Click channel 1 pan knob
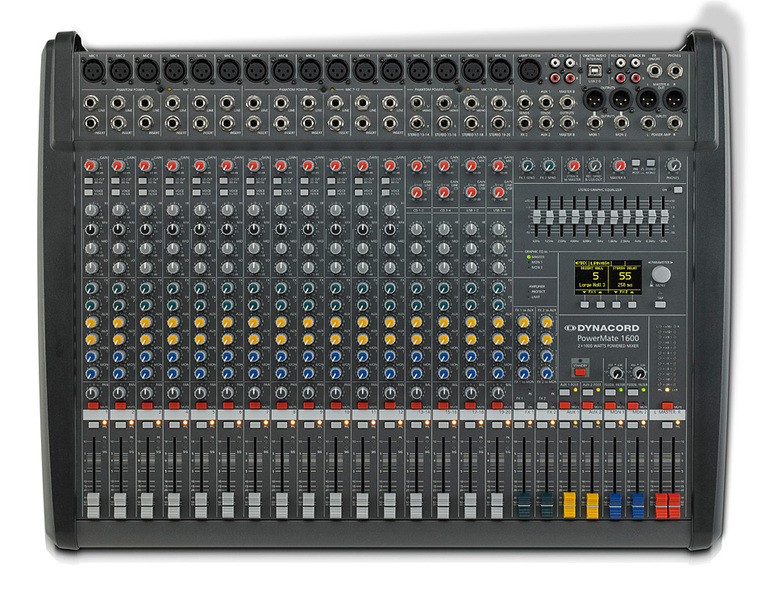This screenshot has height=600, width=774. click(92, 393)
